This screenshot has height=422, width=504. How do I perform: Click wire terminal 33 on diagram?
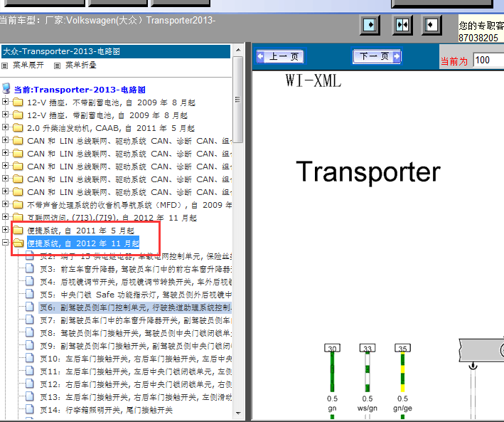pyautogui.click(x=368, y=348)
